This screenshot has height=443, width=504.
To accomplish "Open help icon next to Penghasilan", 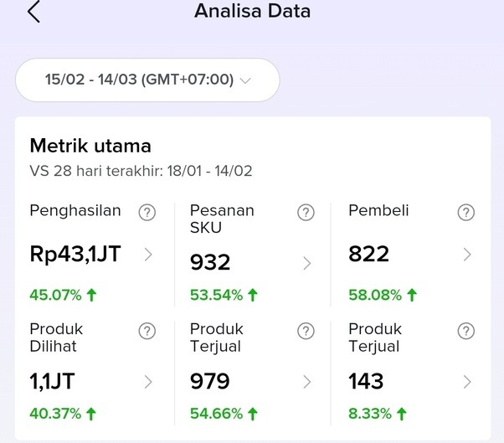I will (x=147, y=213).
